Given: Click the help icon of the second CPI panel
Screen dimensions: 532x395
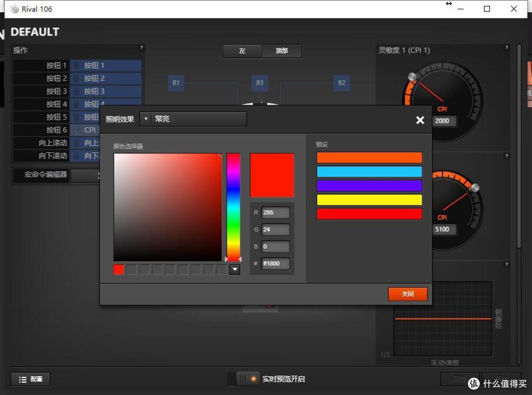Looking at the screenshot, I should click(x=506, y=156).
